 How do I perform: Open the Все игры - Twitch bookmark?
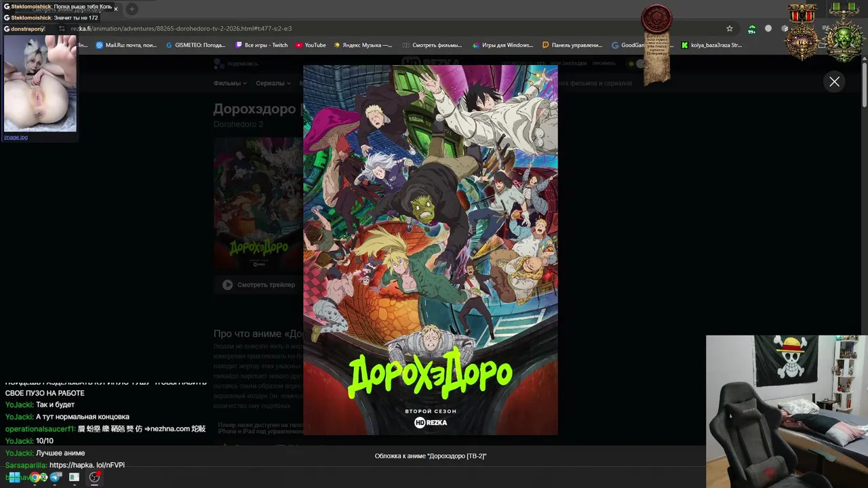point(261,45)
